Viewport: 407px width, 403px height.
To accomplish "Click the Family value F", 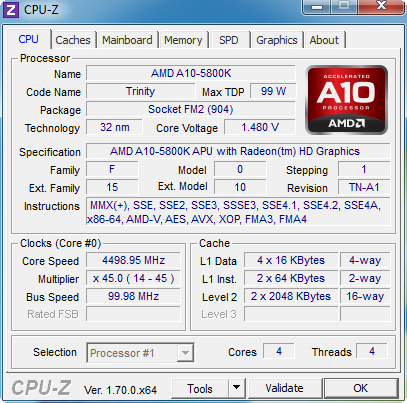I will click(112, 170).
